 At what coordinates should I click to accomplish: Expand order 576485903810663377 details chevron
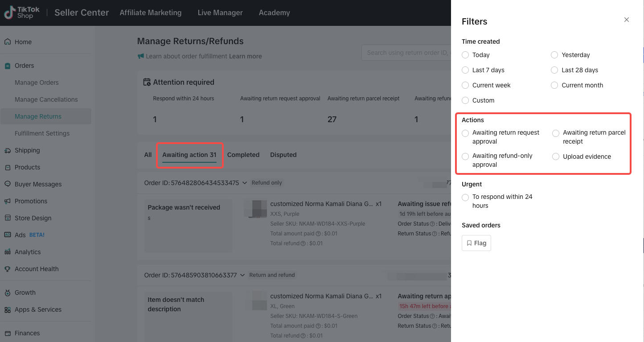point(242,275)
